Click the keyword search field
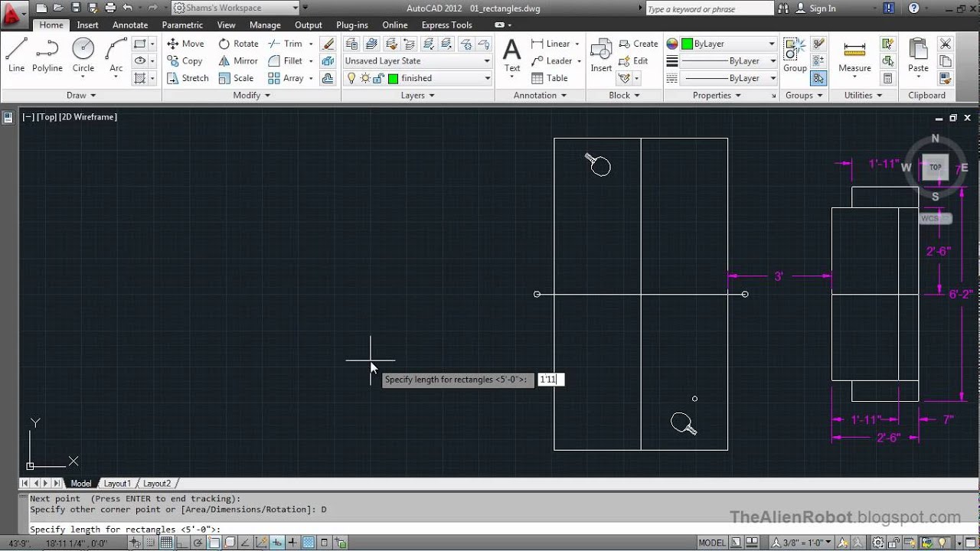This screenshot has height=551, width=980. point(709,8)
